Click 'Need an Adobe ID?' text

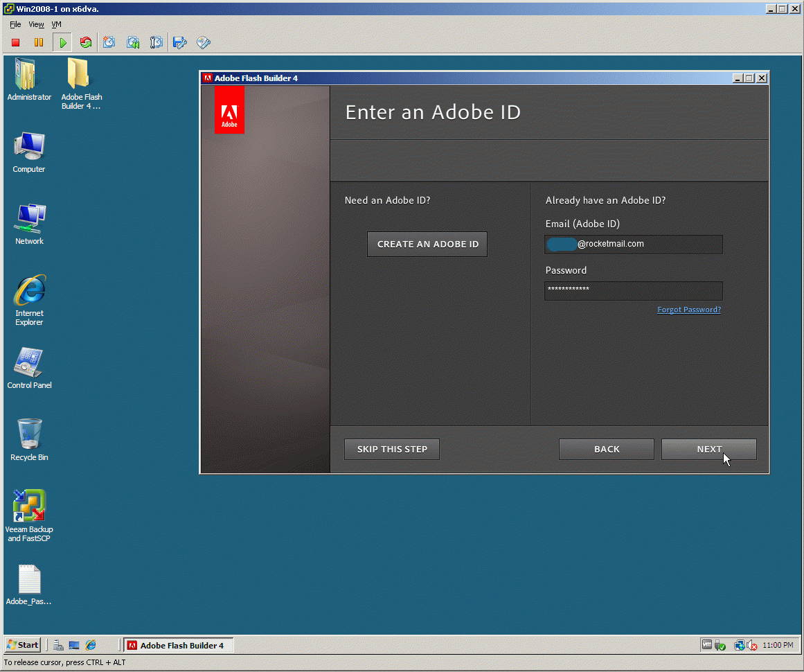[x=387, y=201]
